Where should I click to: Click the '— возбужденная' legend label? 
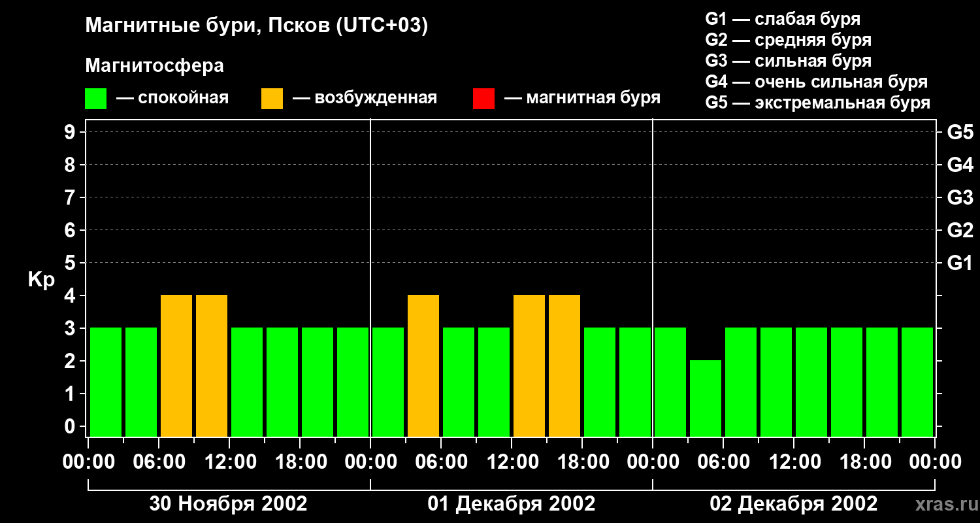point(365,98)
